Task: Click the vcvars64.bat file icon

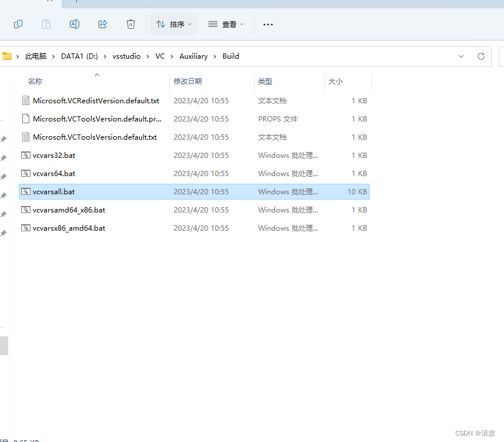Action: (25, 174)
